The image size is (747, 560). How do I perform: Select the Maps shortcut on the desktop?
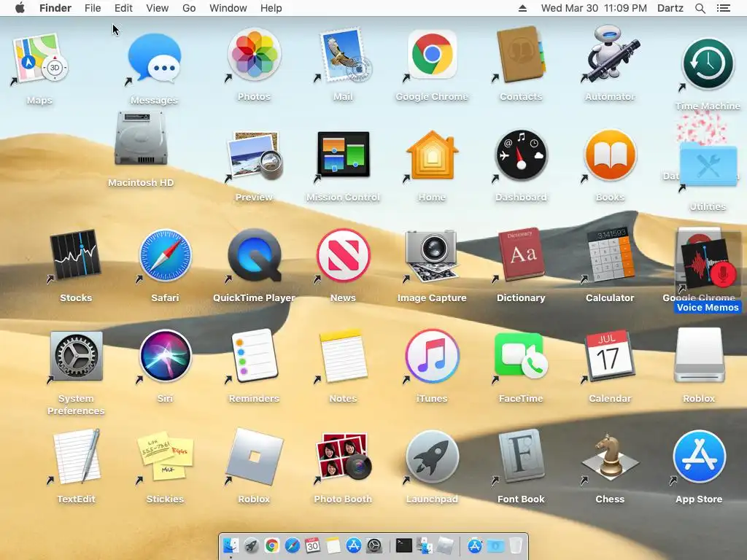tap(39, 59)
